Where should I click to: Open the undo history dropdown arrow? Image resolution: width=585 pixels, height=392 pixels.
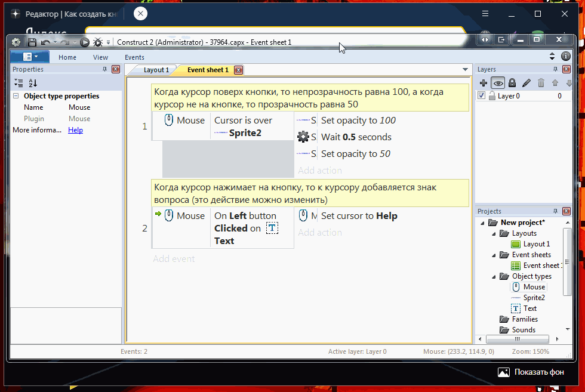point(55,42)
